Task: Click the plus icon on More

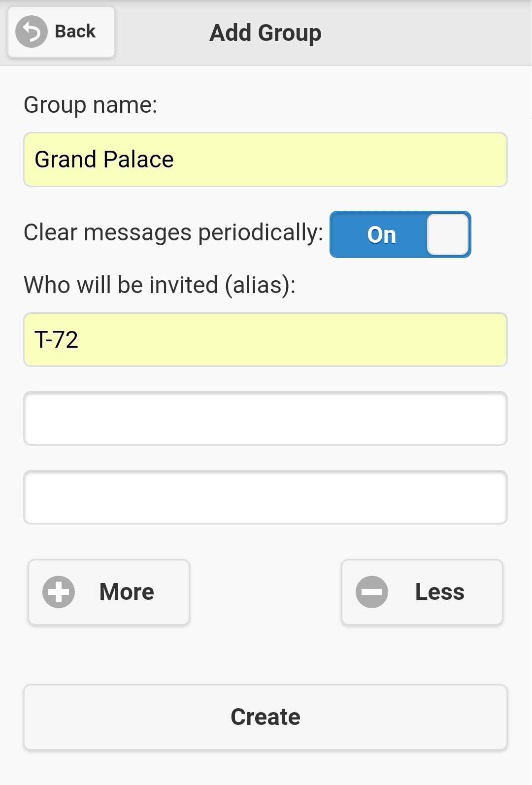Action: coord(59,592)
